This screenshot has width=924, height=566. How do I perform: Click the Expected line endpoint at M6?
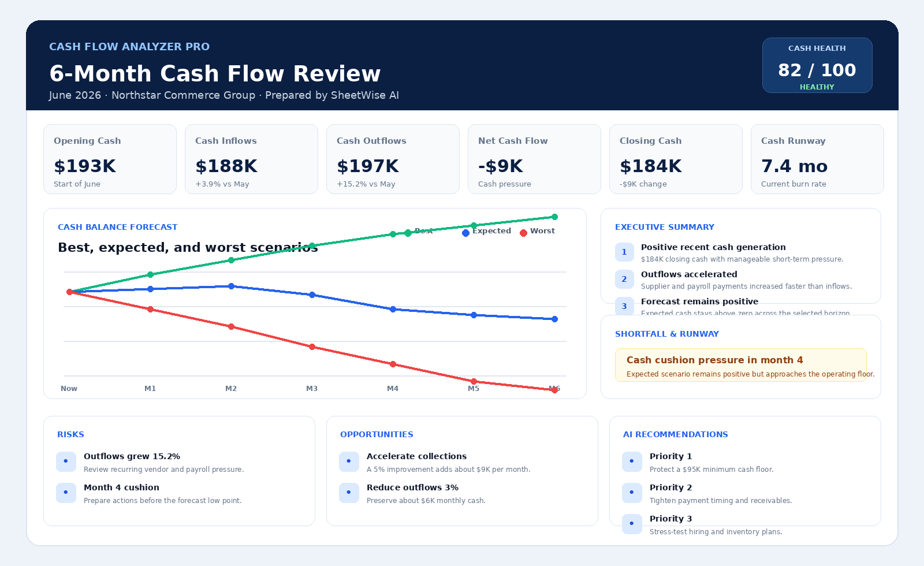(x=554, y=319)
